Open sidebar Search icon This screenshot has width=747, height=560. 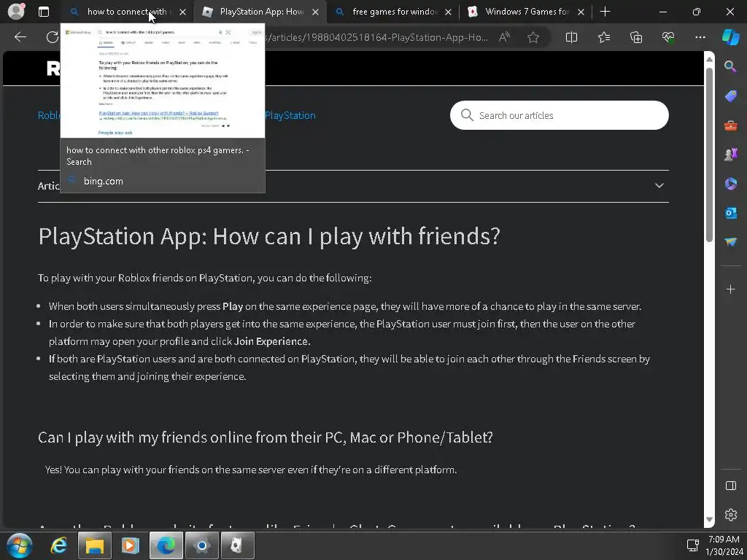click(x=730, y=66)
